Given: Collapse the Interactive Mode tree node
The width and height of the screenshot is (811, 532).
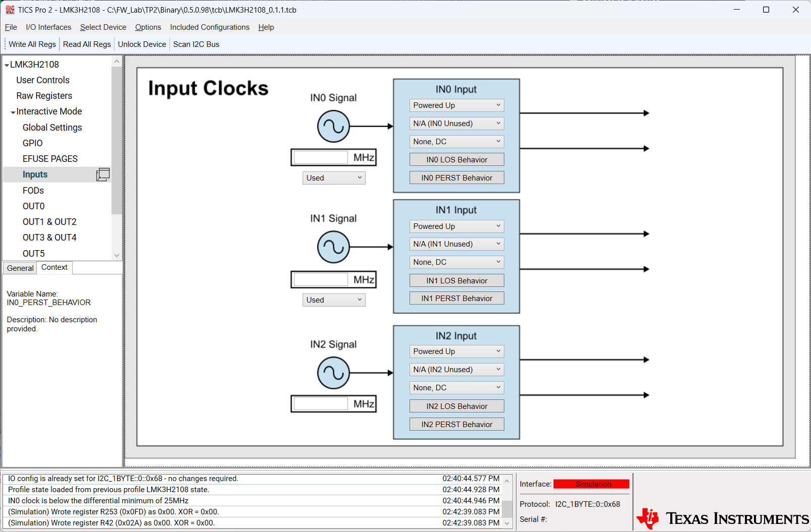Looking at the screenshot, I should point(13,111).
